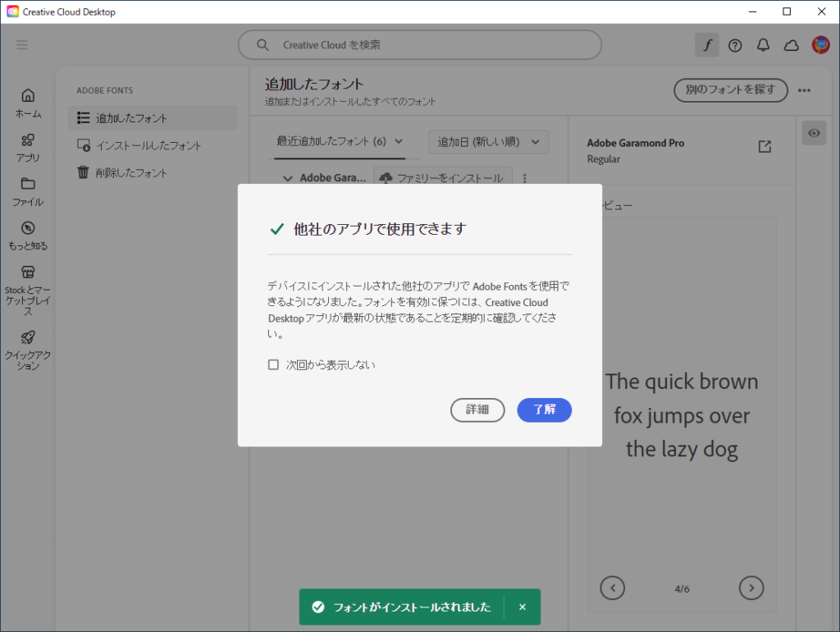Open もっと知る in the sidebar
The width and height of the screenshot is (840, 632).
point(28,236)
